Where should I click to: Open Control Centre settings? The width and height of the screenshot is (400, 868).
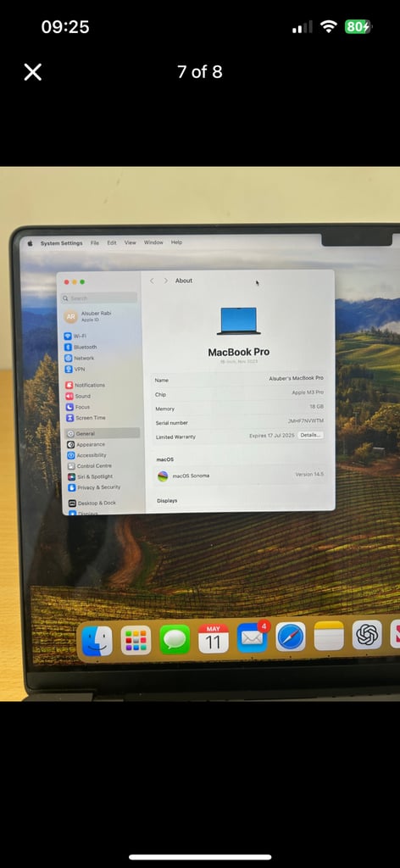pyautogui.click(x=90, y=466)
